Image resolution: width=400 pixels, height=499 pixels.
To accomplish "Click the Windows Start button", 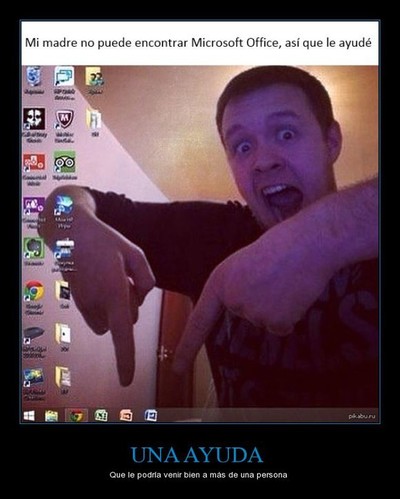I will tap(29, 416).
